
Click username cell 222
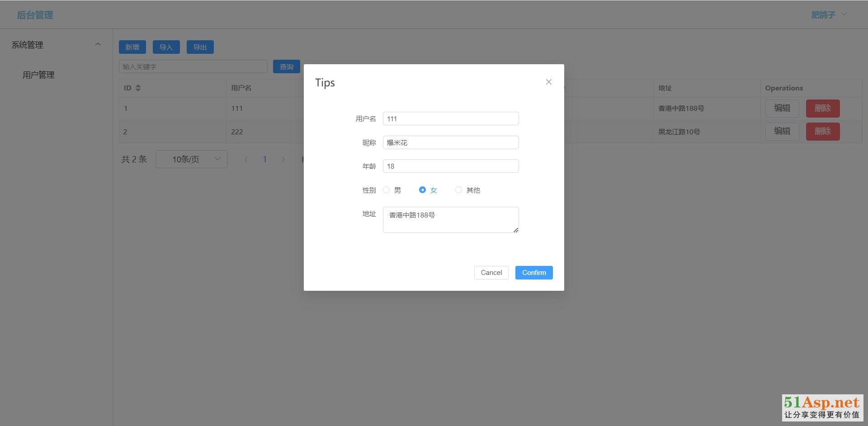(237, 132)
